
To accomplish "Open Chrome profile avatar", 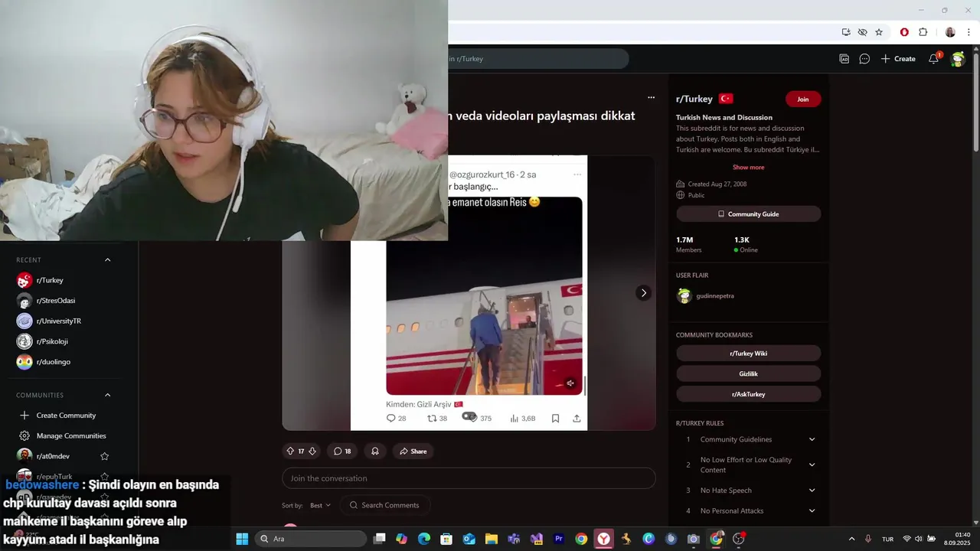I will 950,32.
